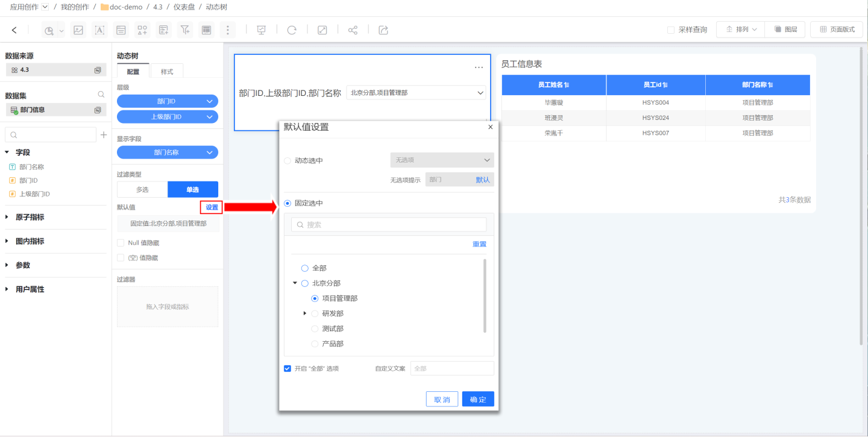The image size is (868, 437).
Task: Open the 北京分部,项目管理部 dropdown selector
Action: (x=416, y=93)
